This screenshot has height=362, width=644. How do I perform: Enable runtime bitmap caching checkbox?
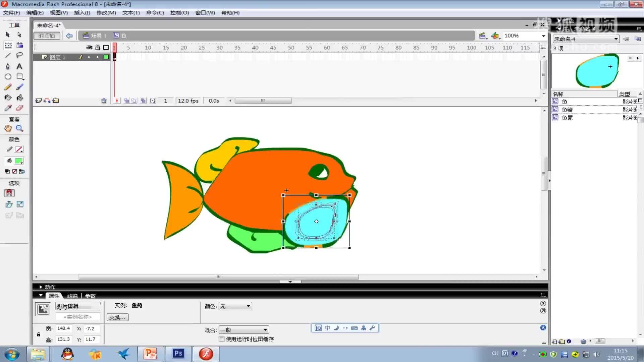pyautogui.click(x=222, y=339)
